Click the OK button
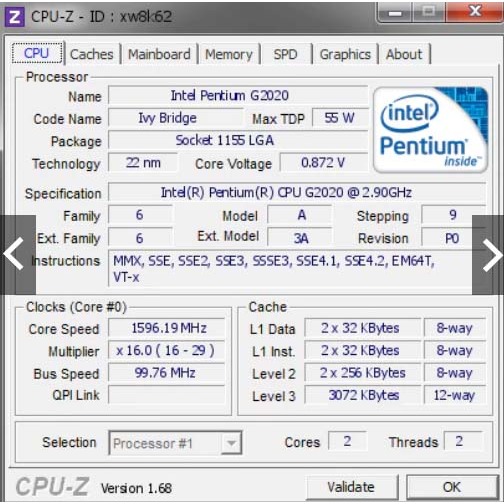 [x=452, y=487]
